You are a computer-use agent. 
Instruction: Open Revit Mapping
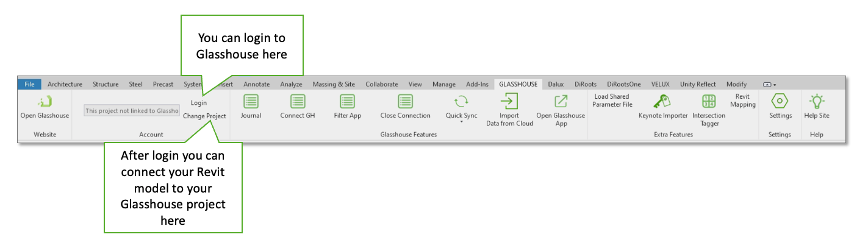[742, 101]
